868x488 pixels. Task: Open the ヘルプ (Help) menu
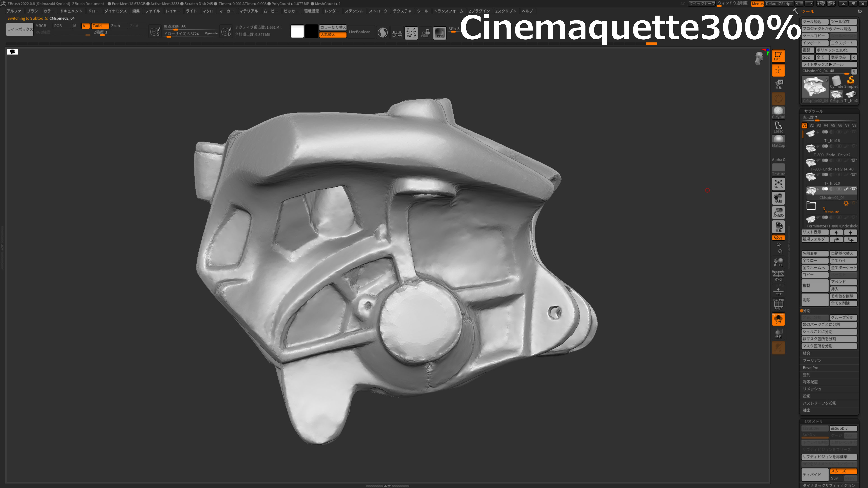(527, 11)
